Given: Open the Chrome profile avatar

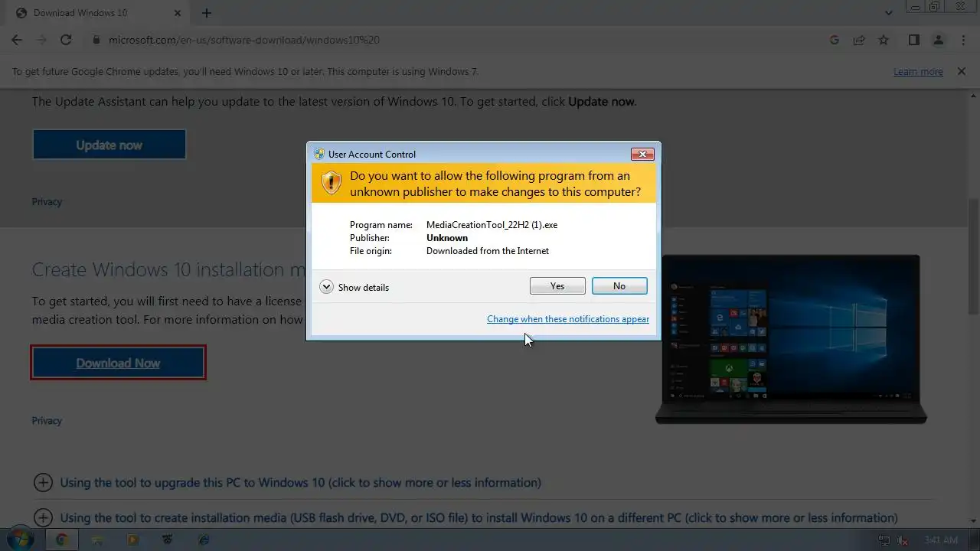Looking at the screenshot, I should coord(938,40).
